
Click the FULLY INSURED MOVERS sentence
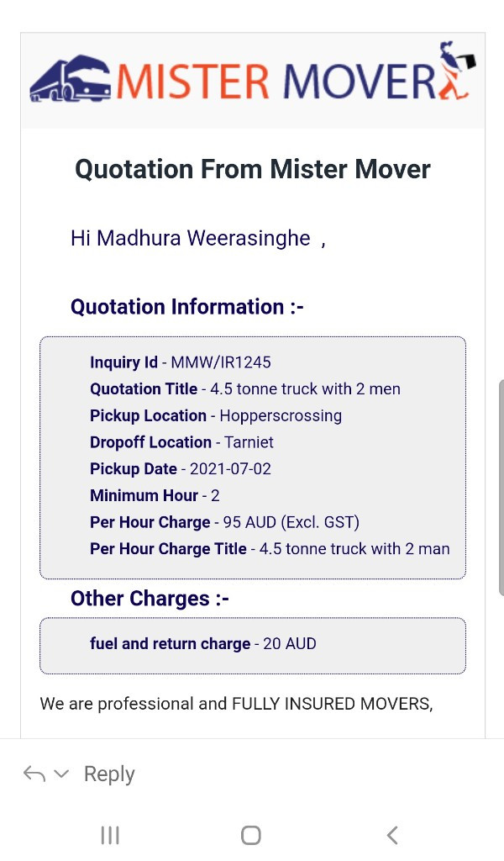(236, 703)
